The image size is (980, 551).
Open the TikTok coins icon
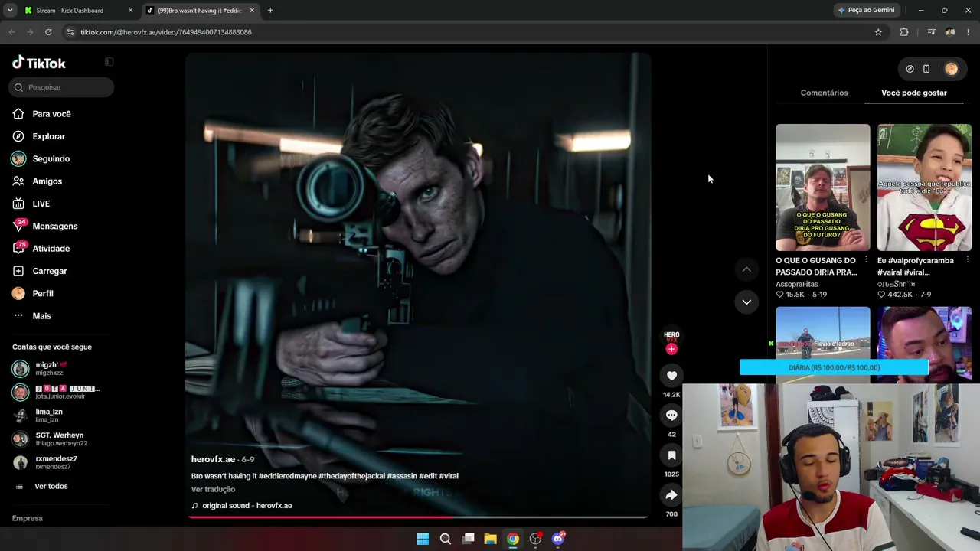click(x=910, y=69)
